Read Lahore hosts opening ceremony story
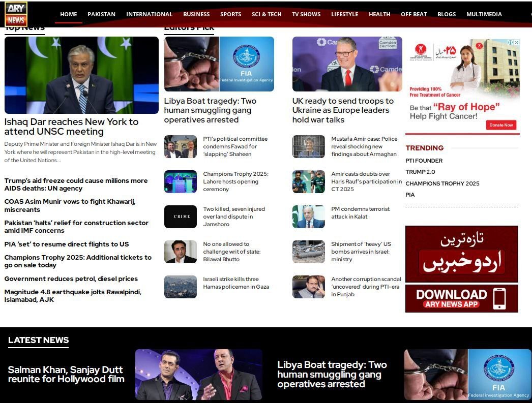The image size is (532, 403). coord(236,181)
